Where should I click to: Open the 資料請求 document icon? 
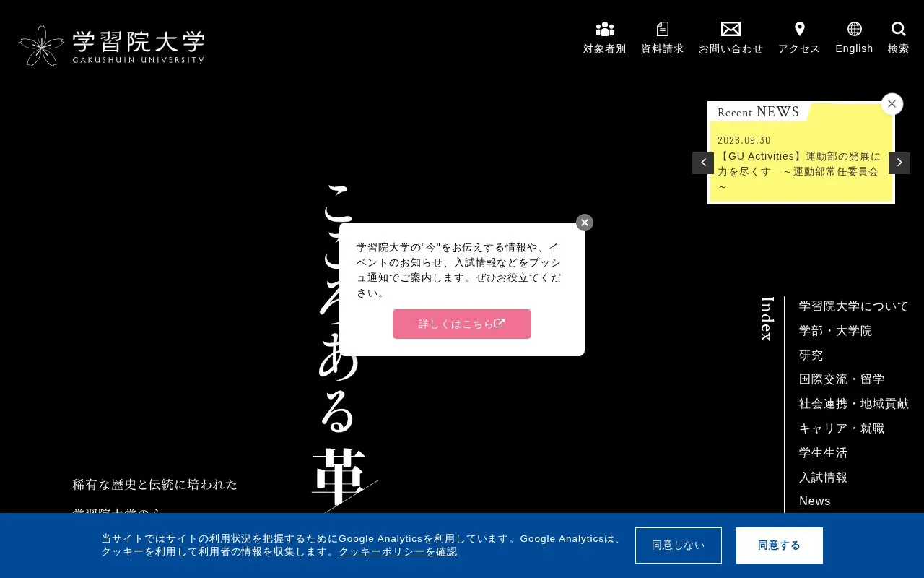click(x=662, y=38)
